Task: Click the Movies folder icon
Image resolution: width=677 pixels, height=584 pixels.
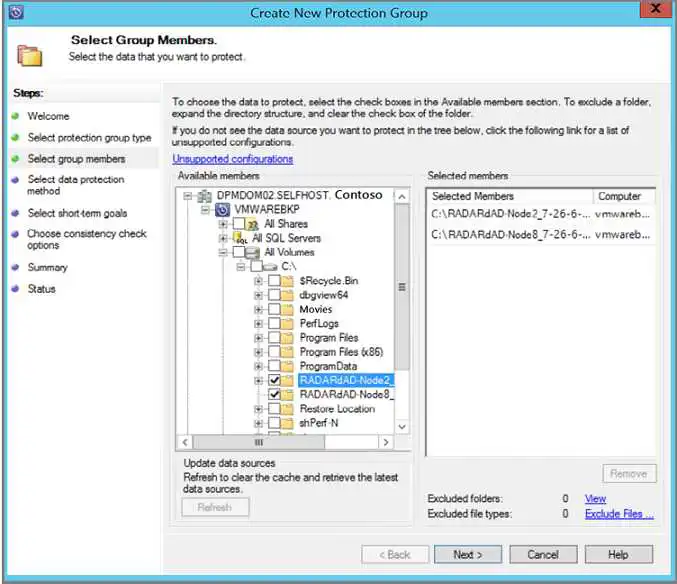Action: (x=289, y=310)
